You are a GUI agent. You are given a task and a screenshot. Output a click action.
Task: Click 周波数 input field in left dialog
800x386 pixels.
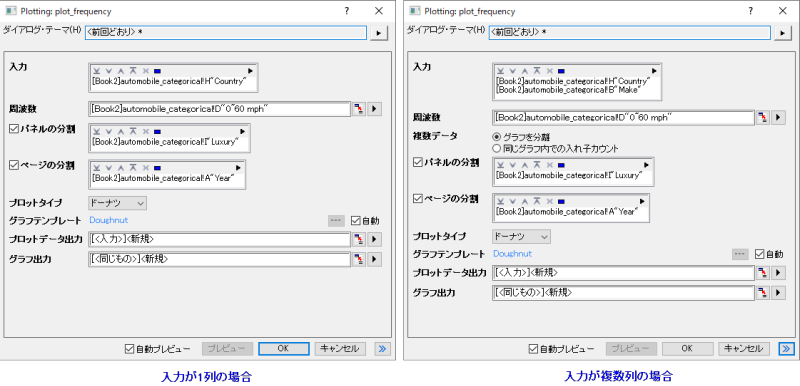click(219, 109)
